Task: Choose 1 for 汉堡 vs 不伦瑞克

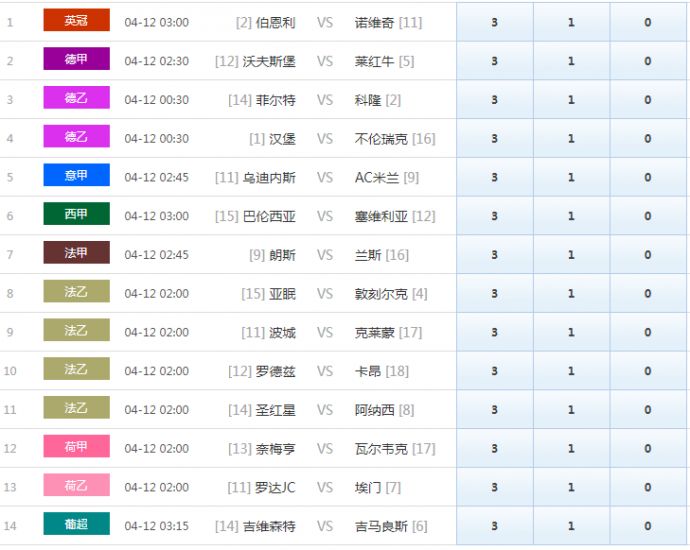Action: coord(571,138)
